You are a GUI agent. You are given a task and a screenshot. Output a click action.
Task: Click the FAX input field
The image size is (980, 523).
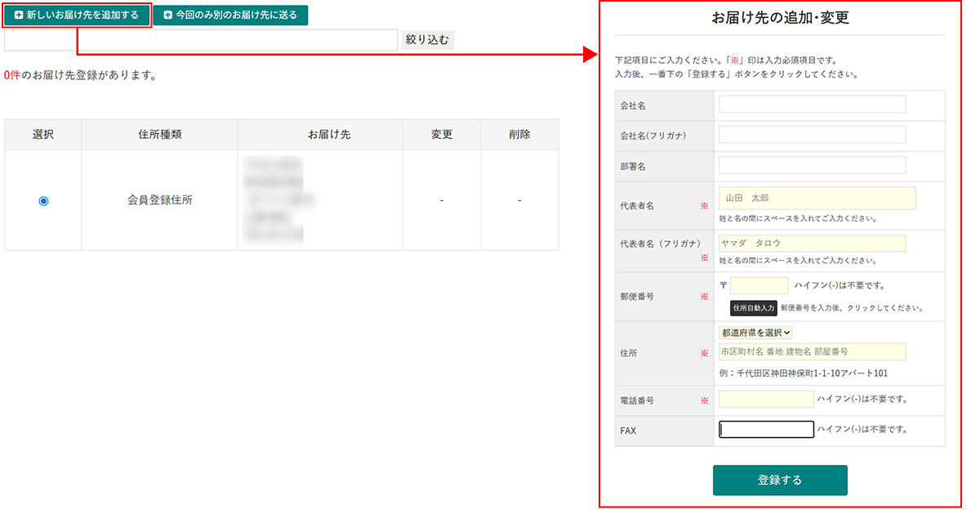[x=766, y=430]
